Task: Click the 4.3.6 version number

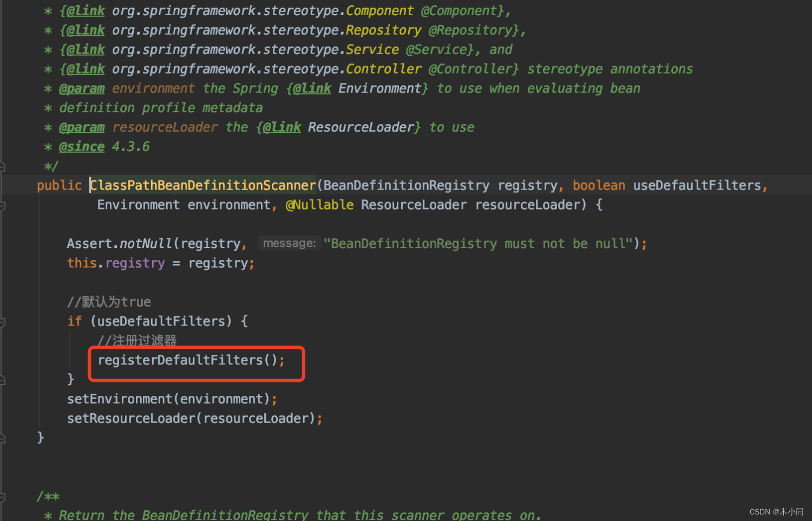Action: (x=130, y=147)
